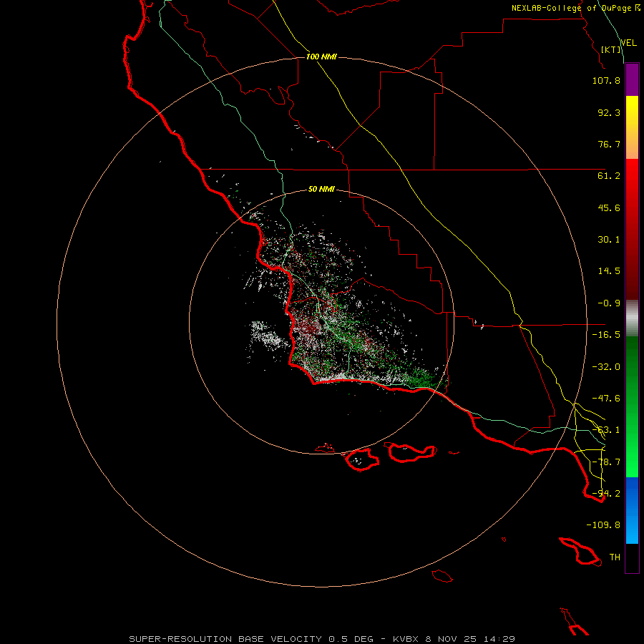Select the 30.1 color scale value
This screenshot has height=644, width=644.
[609, 240]
